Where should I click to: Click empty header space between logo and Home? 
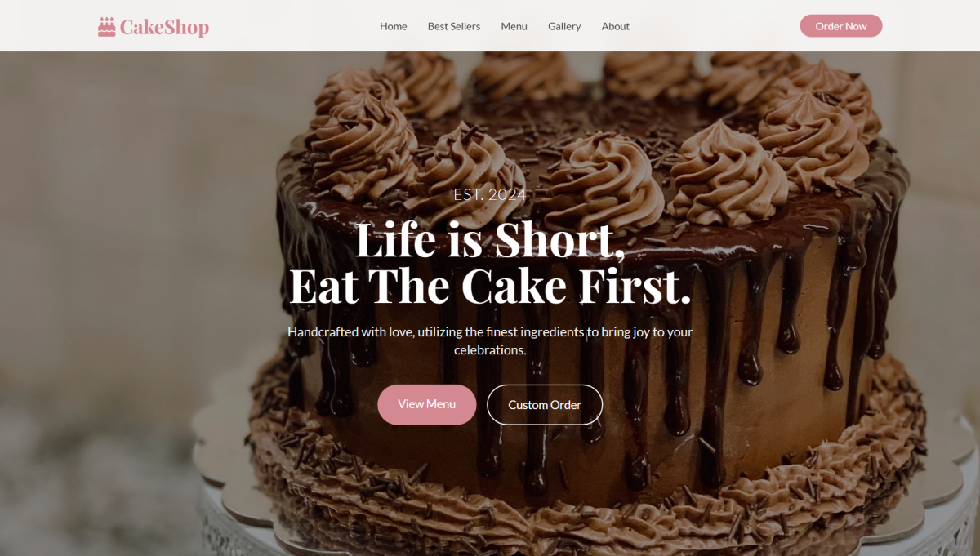pos(294,26)
